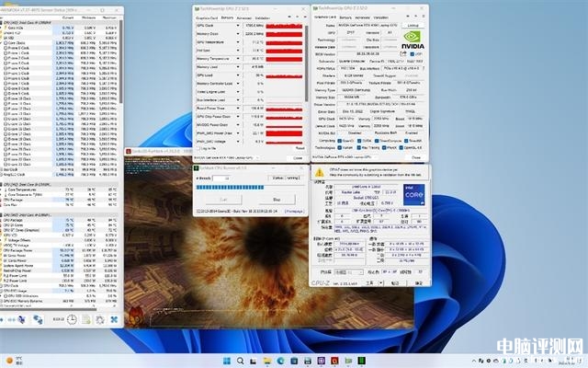
Task: Click the log file document icon in HWiNFO
Action: coord(85,319)
